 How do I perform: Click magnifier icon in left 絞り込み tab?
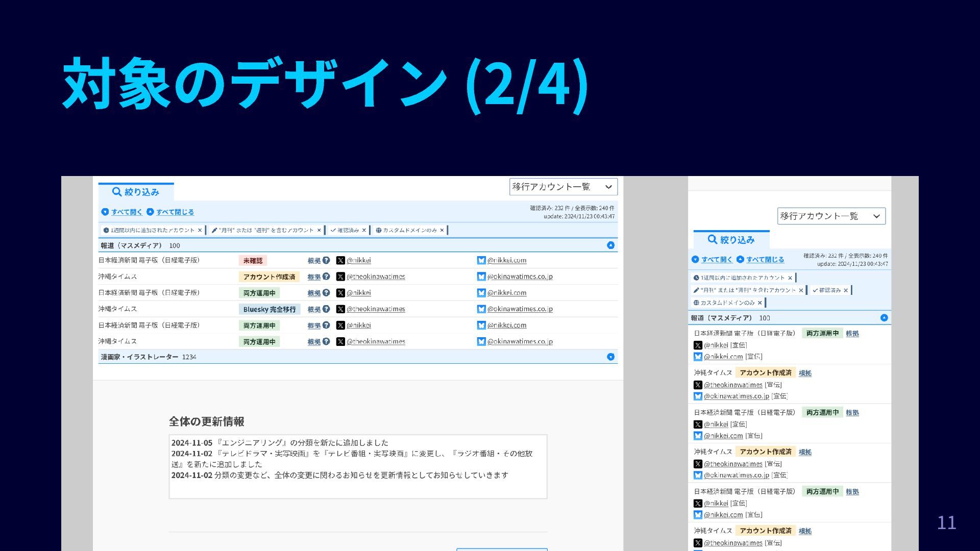point(117,192)
